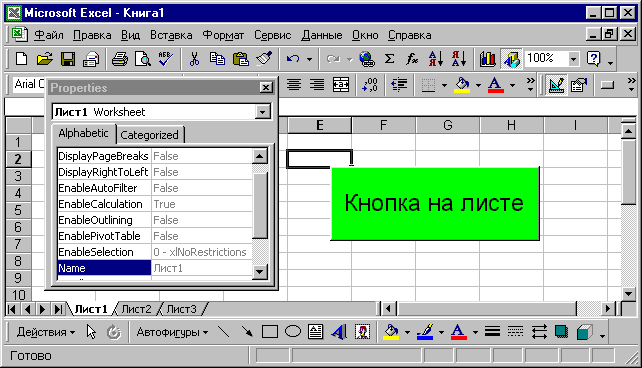Click Merge and Center icon
The width and height of the screenshot is (642, 368).
tap(341, 85)
